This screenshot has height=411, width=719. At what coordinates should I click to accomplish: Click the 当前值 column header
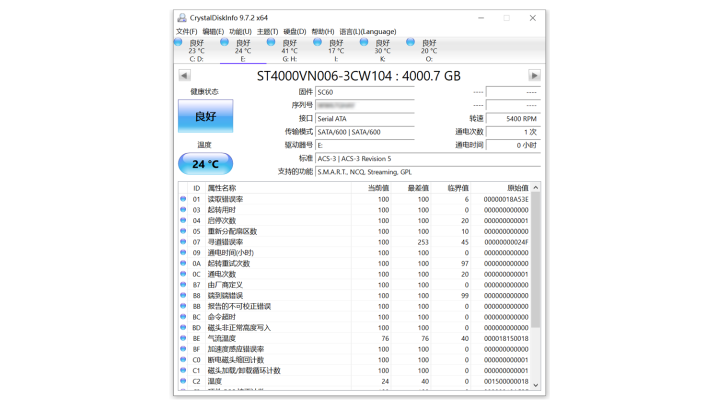(371, 188)
